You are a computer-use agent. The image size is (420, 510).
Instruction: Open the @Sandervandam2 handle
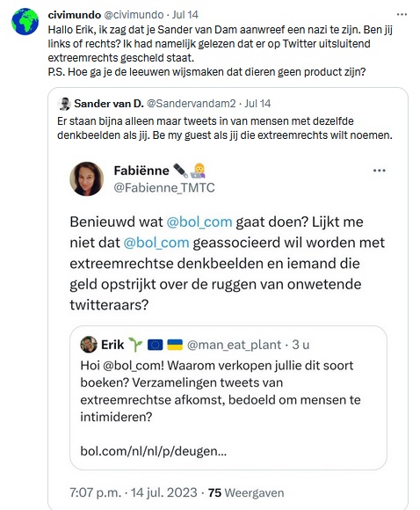192,104
